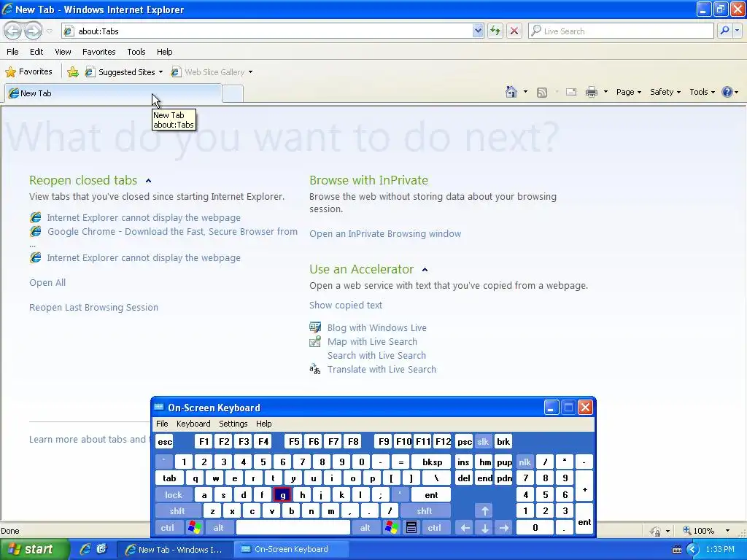The width and height of the screenshot is (747, 560).
Task: Open the On-Screen Keyboard Settings menu
Action: [x=233, y=424]
